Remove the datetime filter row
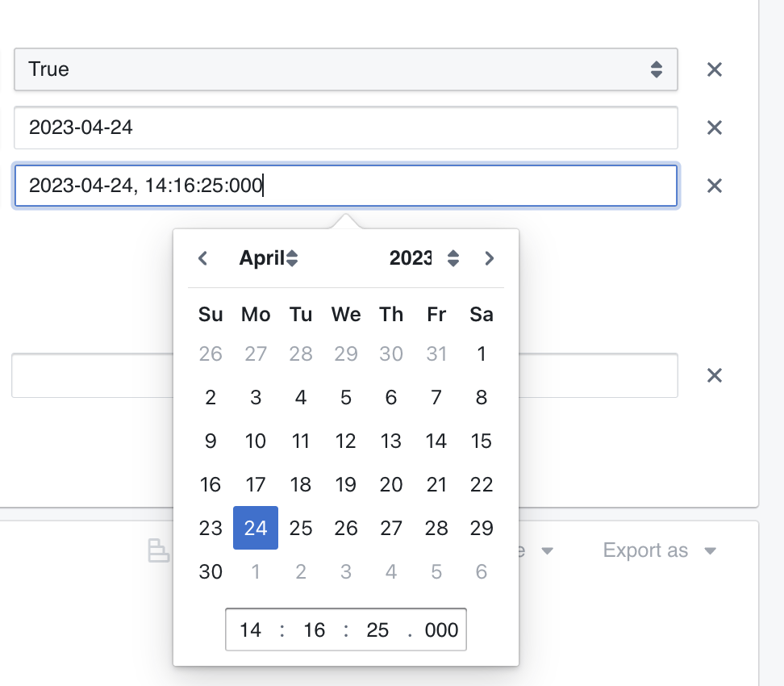Screen dimensions: 784x686 click(715, 186)
